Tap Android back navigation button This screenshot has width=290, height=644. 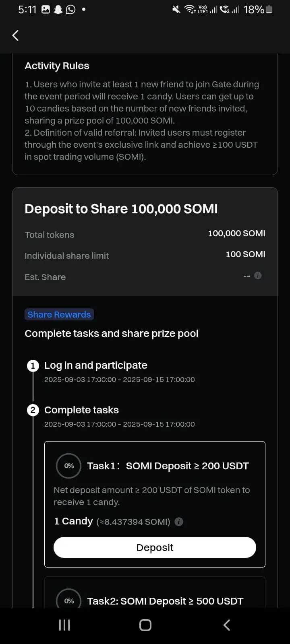(x=226, y=625)
